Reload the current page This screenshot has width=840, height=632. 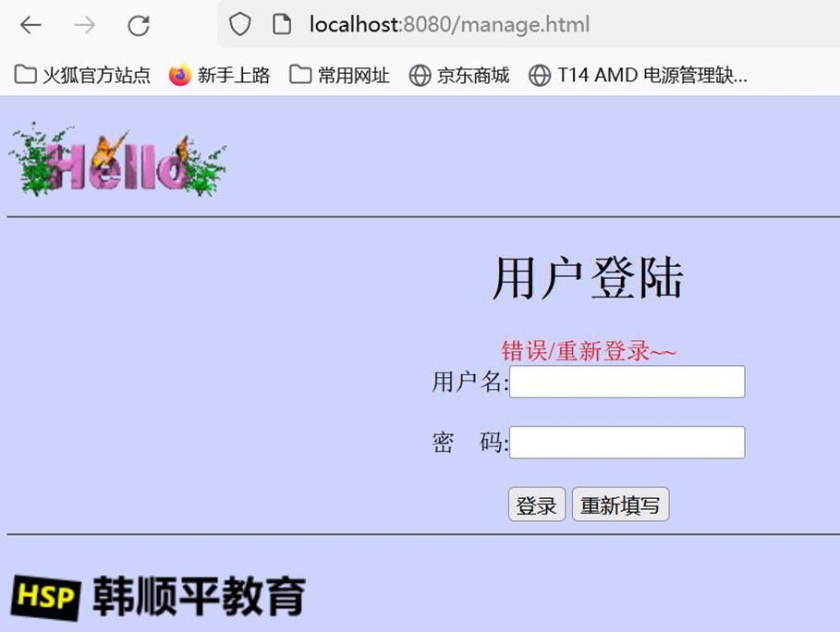pos(139,25)
